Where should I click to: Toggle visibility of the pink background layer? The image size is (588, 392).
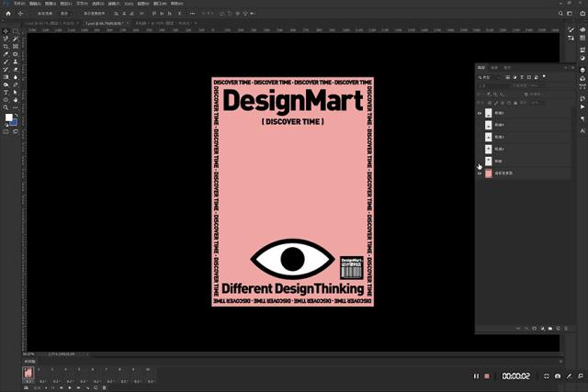coord(480,173)
